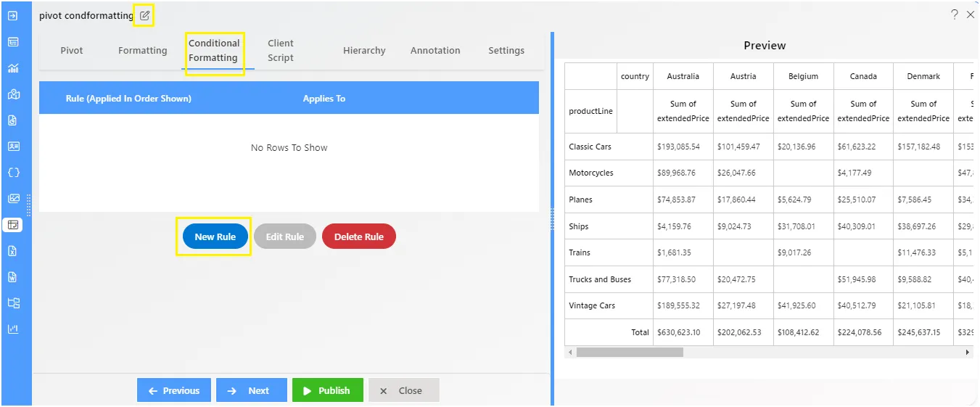Click the Belgium column header in preview
Image resolution: width=980 pixels, height=407 pixels.
point(803,76)
